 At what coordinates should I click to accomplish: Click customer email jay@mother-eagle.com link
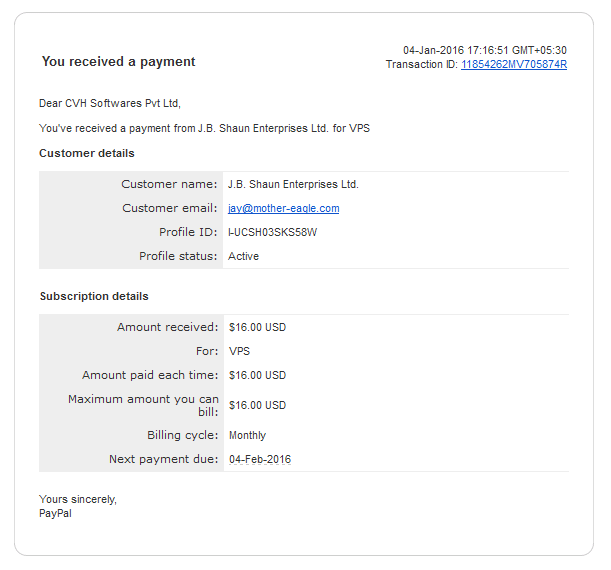point(283,208)
